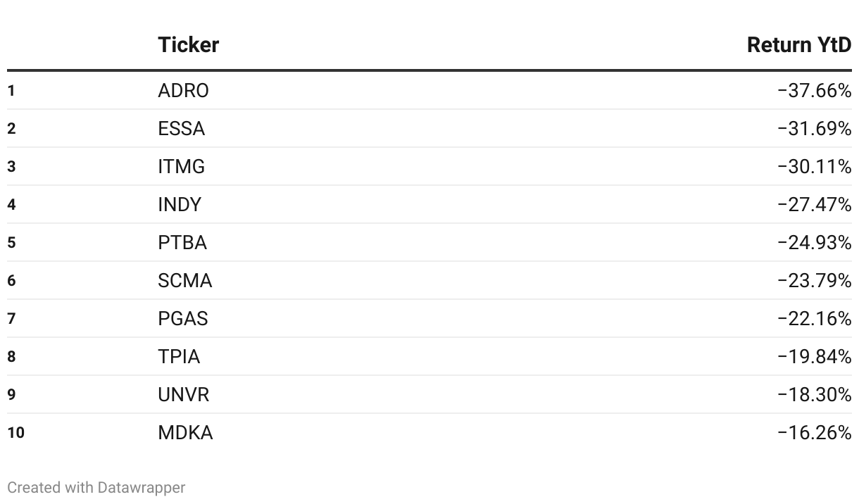Select the PTBA ticker cell
This screenshot has width=859, height=504.
tap(182, 243)
